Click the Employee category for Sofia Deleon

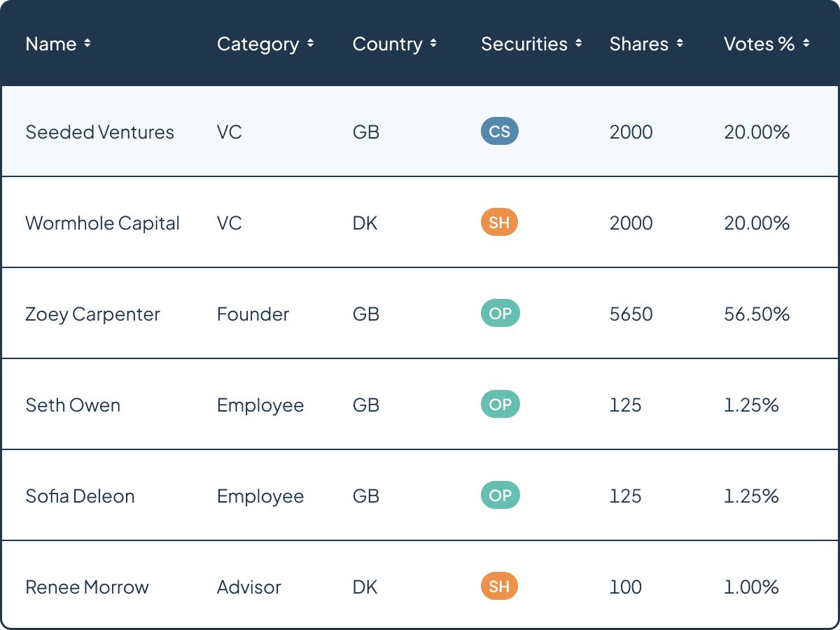(260, 497)
